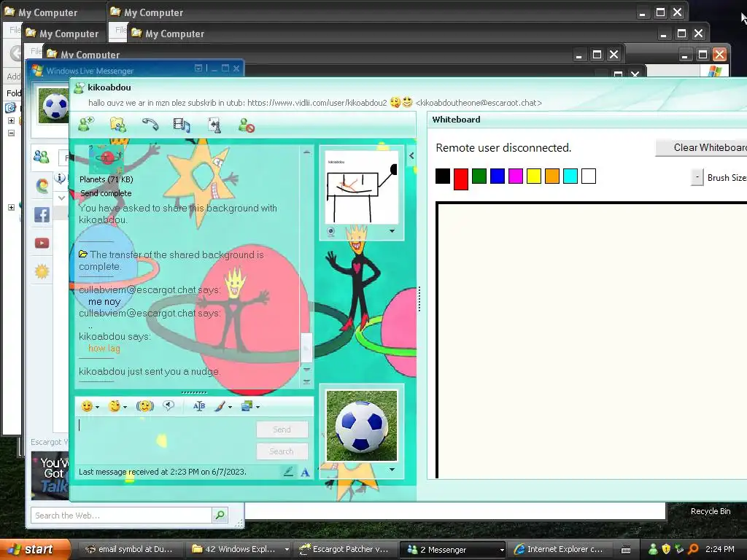The width and height of the screenshot is (747, 560).
Task: Click the orange magnifier tray icon
Action: point(693,549)
